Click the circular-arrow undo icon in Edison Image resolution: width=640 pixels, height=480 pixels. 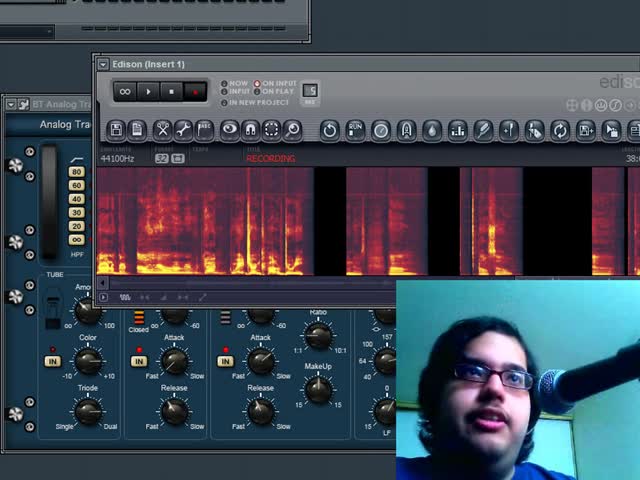(x=330, y=131)
